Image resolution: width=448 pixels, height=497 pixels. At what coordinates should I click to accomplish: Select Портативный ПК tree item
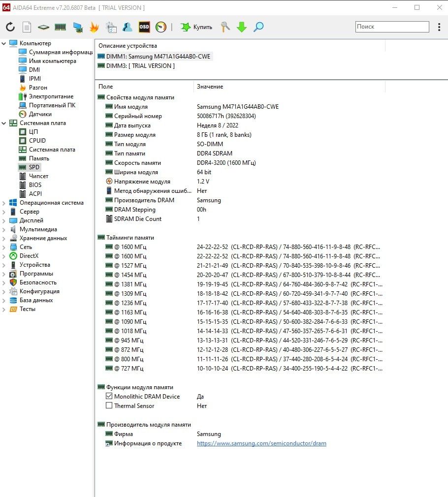[47, 105]
